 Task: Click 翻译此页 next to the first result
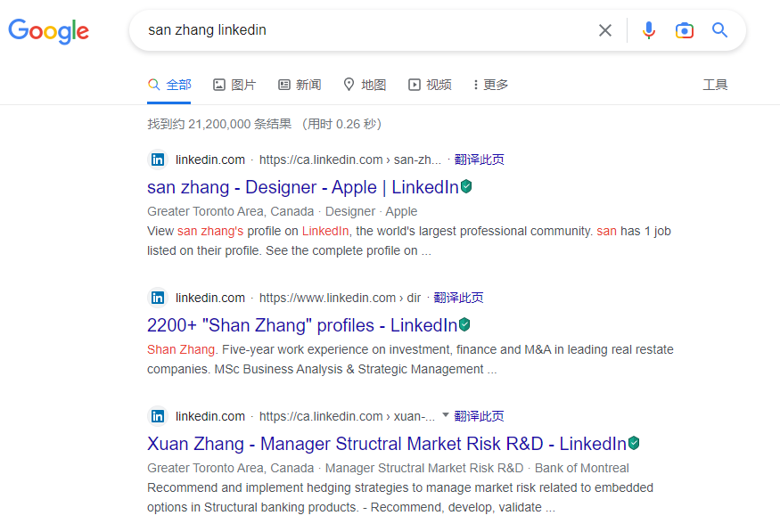point(480,159)
